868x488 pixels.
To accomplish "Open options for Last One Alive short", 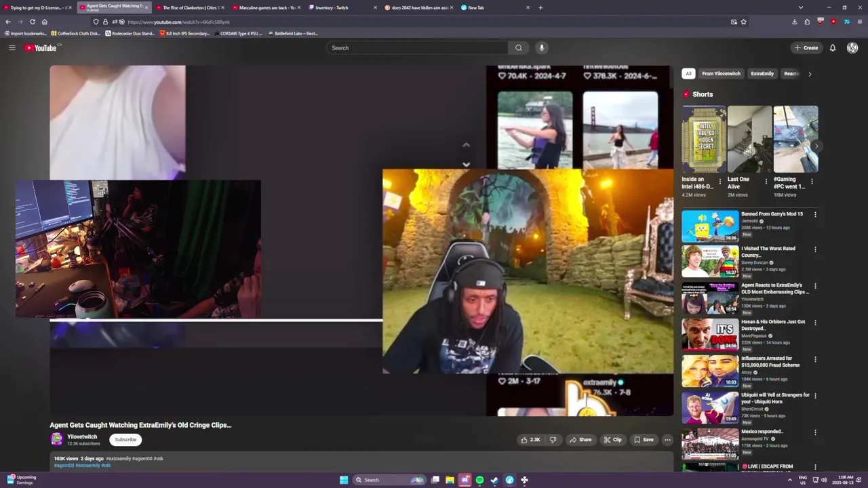I will [766, 182].
